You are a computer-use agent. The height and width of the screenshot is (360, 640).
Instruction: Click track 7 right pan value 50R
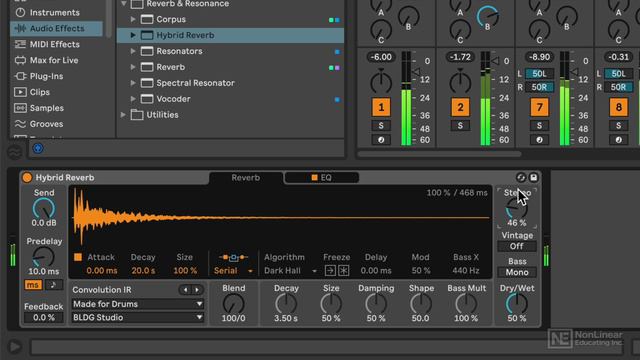pyautogui.click(x=539, y=87)
